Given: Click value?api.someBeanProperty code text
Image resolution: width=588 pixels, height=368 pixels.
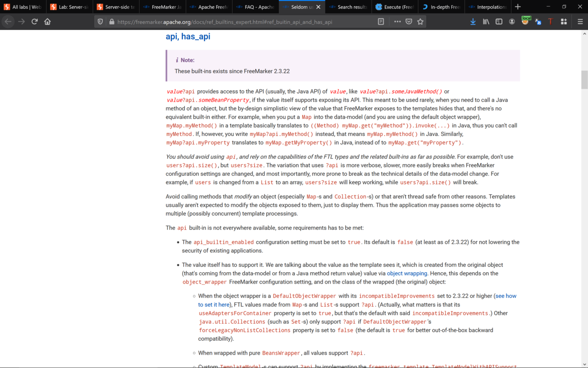Looking at the screenshot, I should point(209,100).
